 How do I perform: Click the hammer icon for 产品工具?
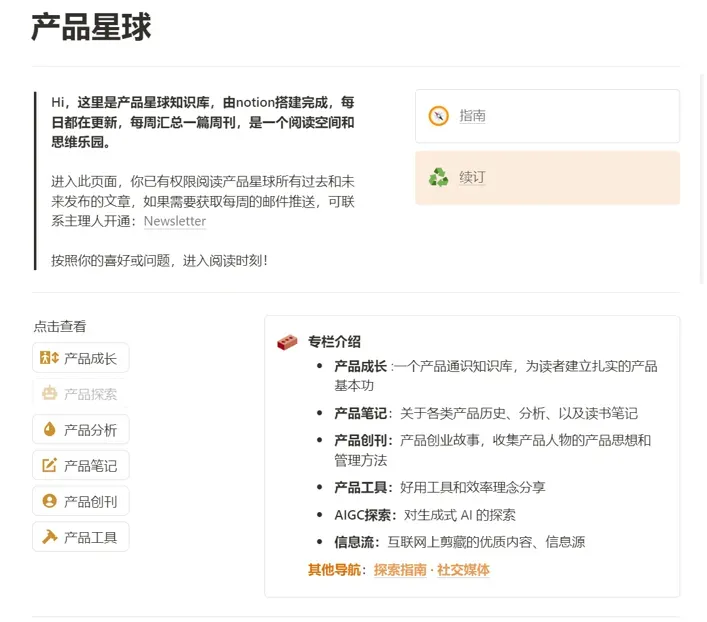coord(50,537)
